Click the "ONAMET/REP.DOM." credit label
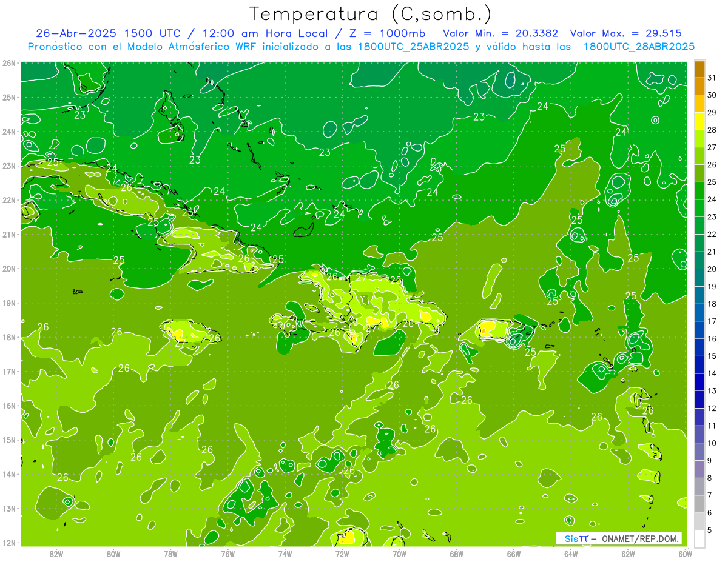The image size is (728, 562). tap(639, 538)
